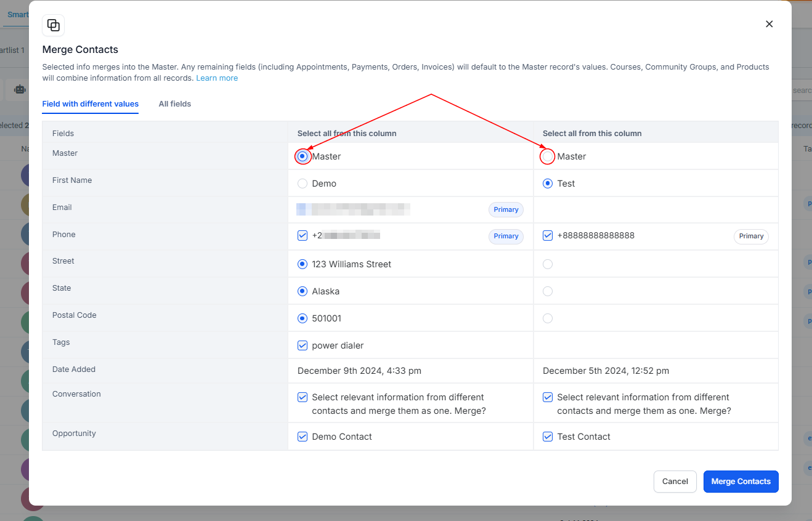812x521 pixels.
Task: Open the Learn more link
Action: tap(217, 78)
